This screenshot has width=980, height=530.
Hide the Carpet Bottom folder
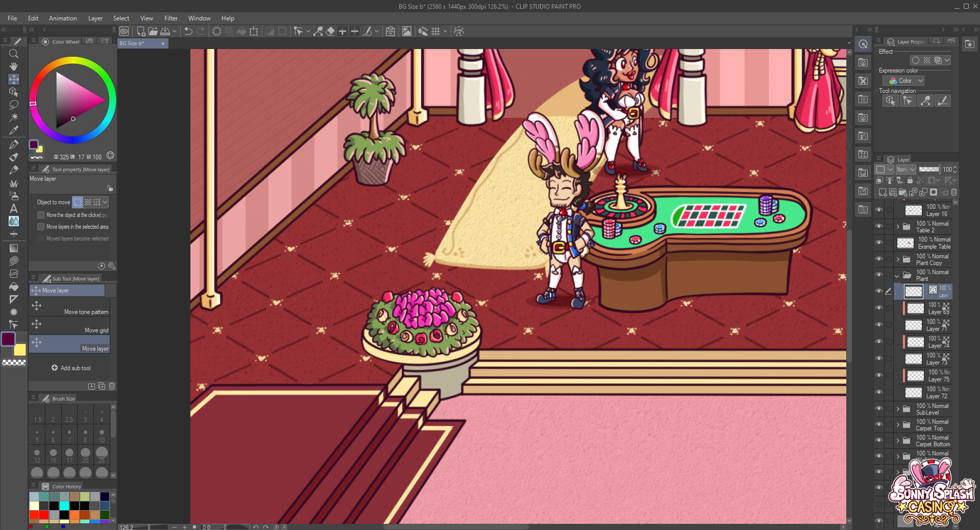(879, 440)
